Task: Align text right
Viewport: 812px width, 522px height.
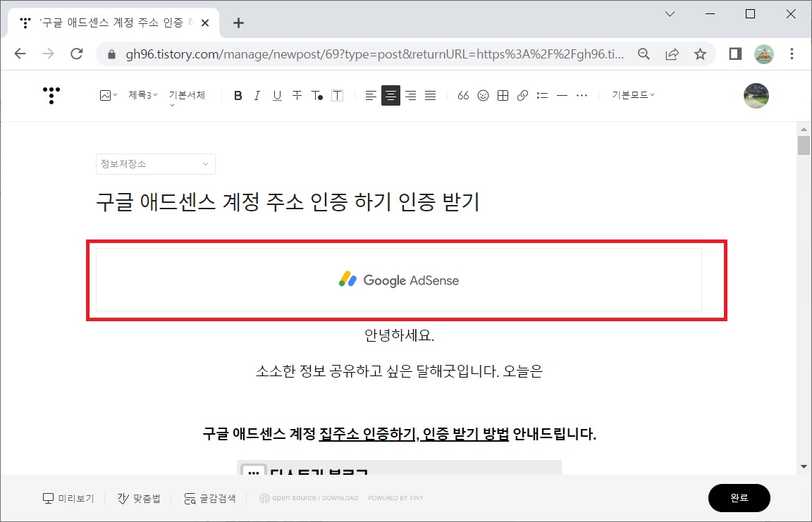Action: point(411,95)
